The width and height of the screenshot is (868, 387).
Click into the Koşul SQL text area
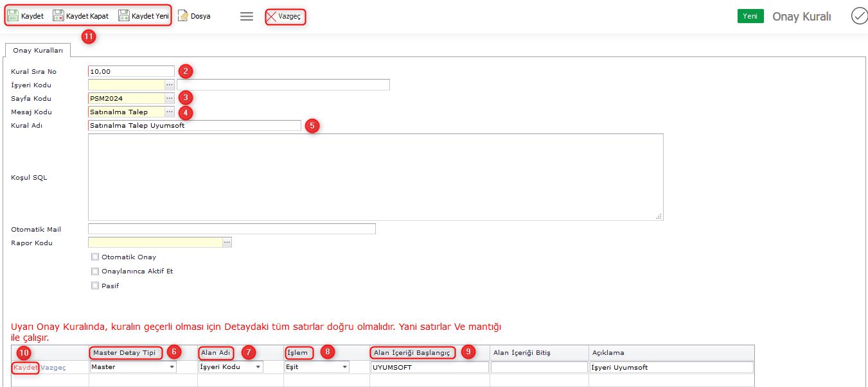pyautogui.click(x=375, y=176)
